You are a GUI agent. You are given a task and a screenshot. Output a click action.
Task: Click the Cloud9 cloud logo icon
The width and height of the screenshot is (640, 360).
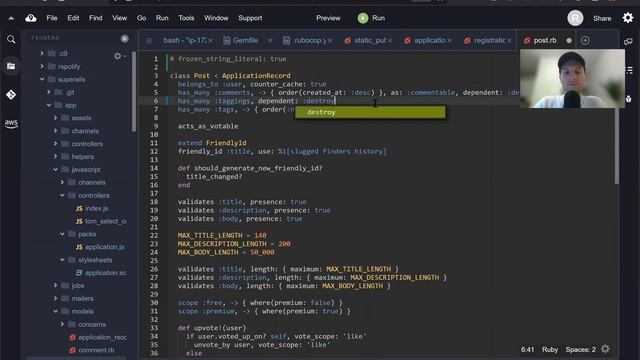click(x=31, y=18)
